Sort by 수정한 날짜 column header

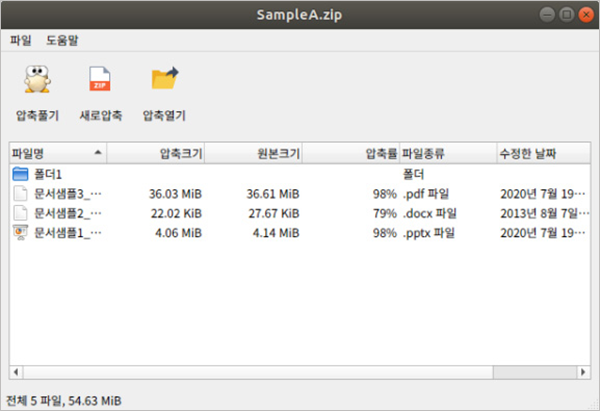tap(544, 153)
